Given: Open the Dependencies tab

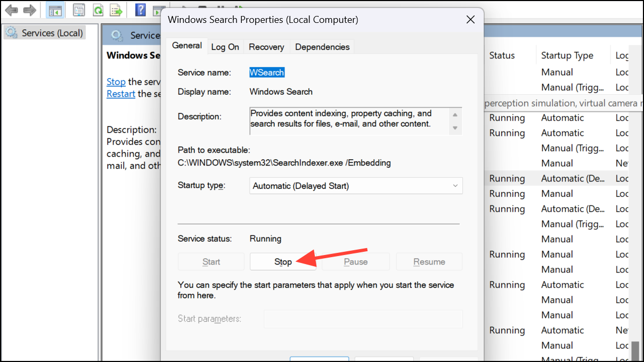Looking at the screenshot, I should point(322,47).
